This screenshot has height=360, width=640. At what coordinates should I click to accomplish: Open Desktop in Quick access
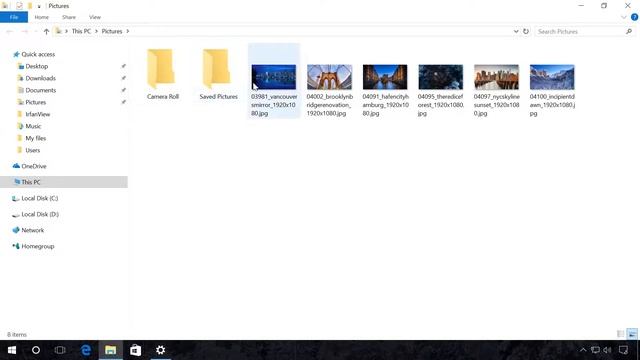click(36, 66)
